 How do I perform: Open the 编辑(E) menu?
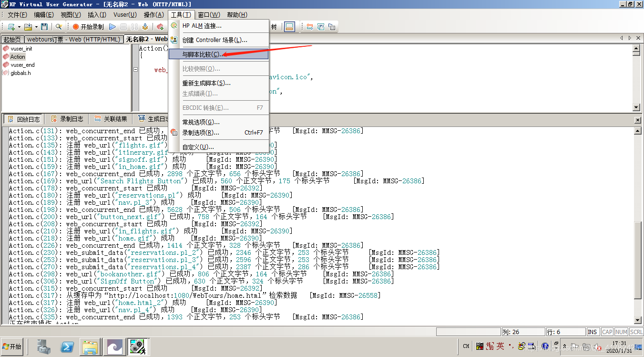(44, 15)
